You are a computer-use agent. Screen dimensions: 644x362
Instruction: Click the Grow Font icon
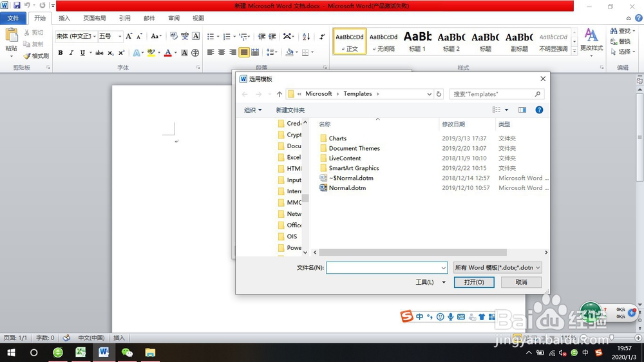tap(129, 36)
